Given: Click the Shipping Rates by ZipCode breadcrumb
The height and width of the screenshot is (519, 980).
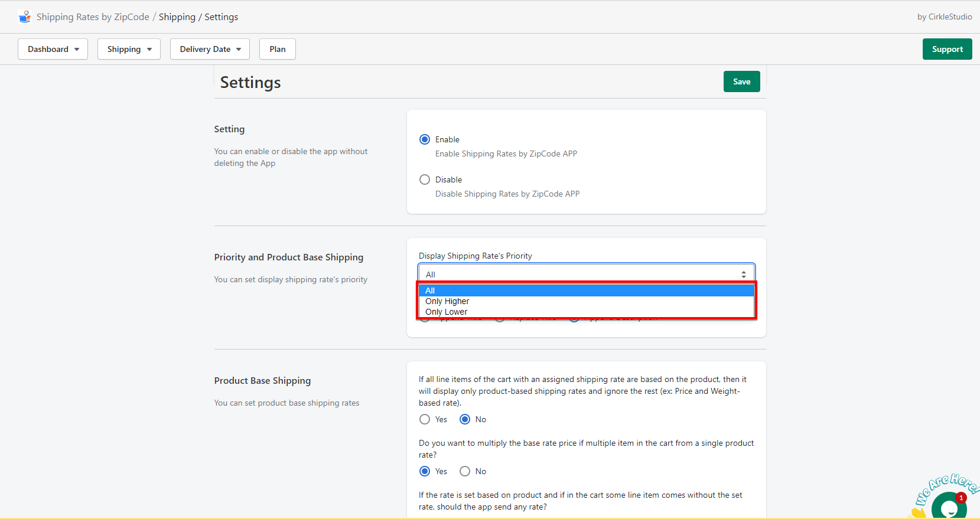Looking at the screenshot, I should [x=93, y=17].
